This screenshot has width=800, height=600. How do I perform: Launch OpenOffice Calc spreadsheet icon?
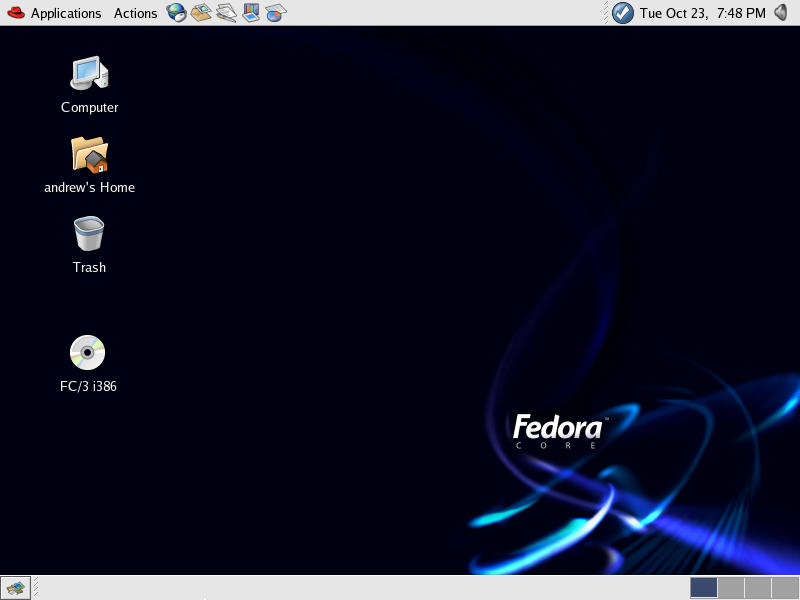tap(276, 13)
